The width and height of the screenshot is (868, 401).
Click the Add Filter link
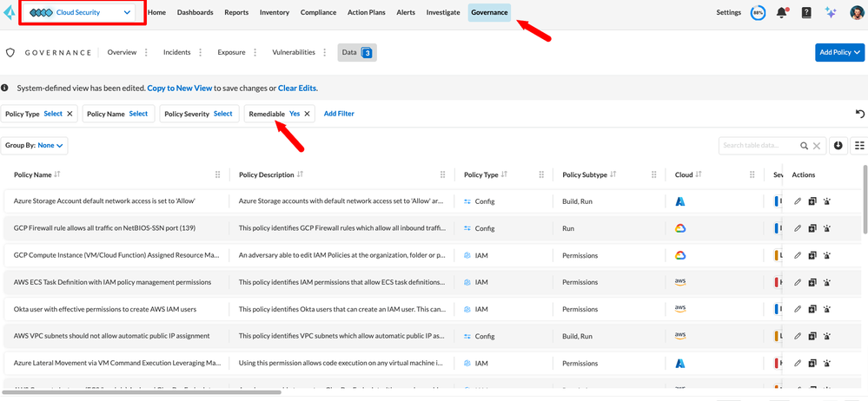[339, 114]
